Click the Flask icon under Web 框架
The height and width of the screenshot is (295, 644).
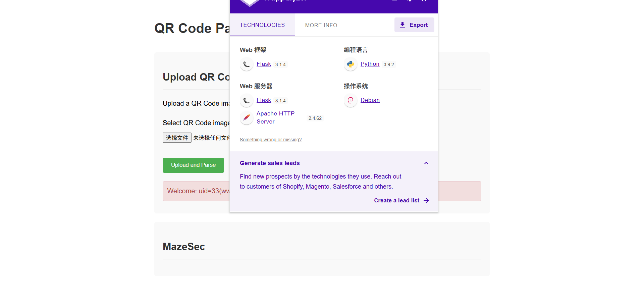[x=247, y=64]
